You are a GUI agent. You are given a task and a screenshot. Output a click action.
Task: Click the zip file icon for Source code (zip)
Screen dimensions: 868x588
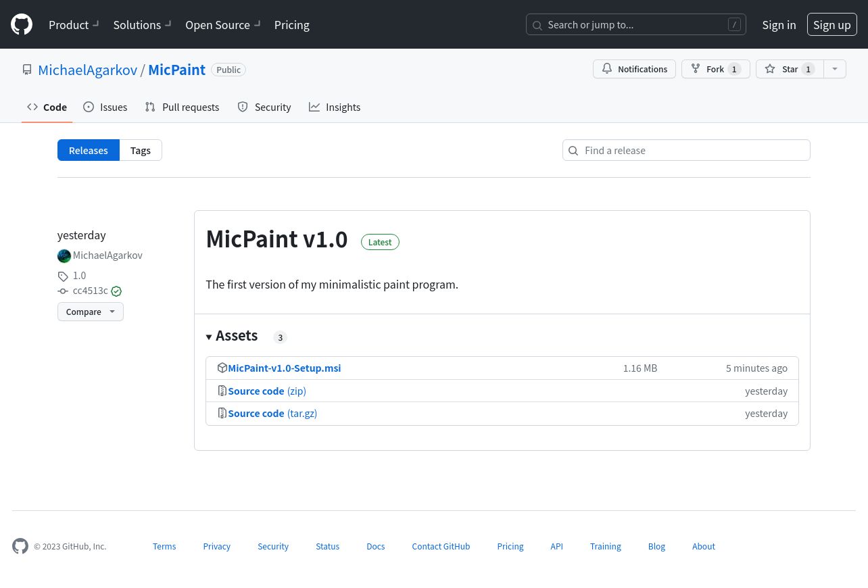pos(222,391)
